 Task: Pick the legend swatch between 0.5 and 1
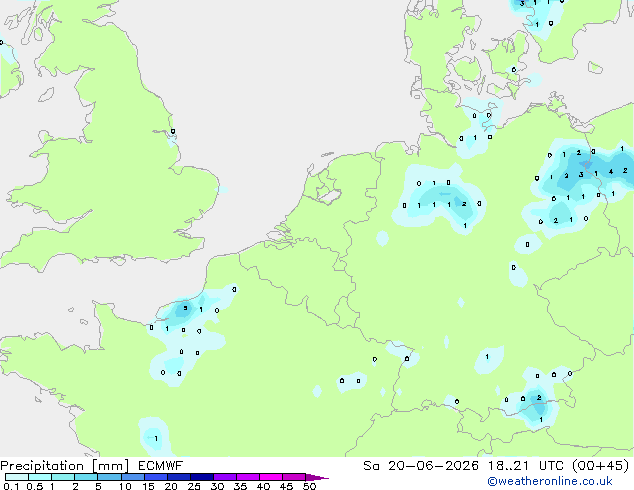pyautogui.click(x=40, y=477)
